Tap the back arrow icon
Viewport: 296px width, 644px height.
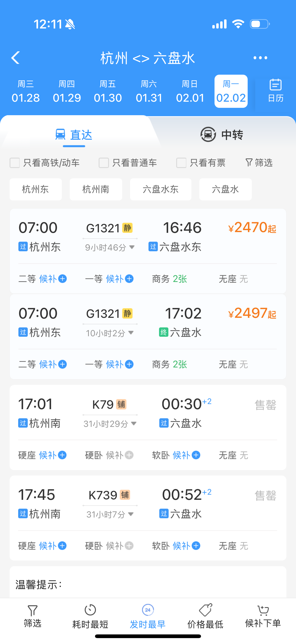[x=15, y=58]
